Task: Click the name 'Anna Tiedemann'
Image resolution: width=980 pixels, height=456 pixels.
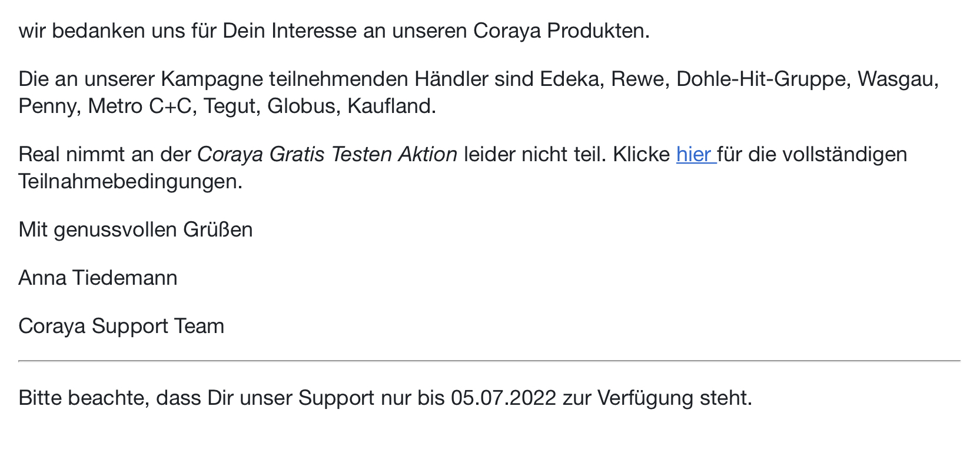Action: pyautogui.click(x=98, y=278)
